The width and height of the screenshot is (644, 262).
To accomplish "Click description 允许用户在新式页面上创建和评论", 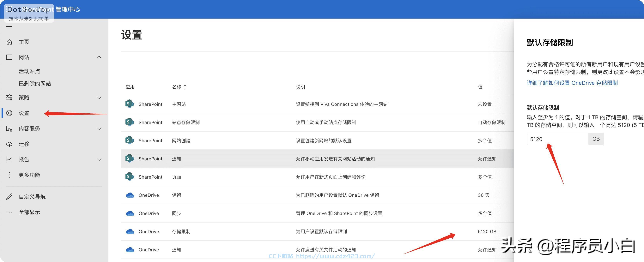I will pos(331,177).
